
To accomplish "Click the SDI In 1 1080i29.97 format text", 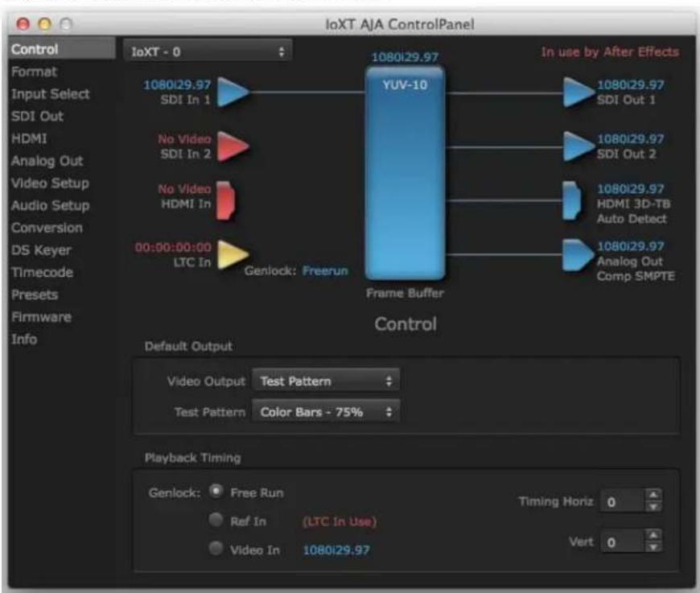I will [177, 84].
